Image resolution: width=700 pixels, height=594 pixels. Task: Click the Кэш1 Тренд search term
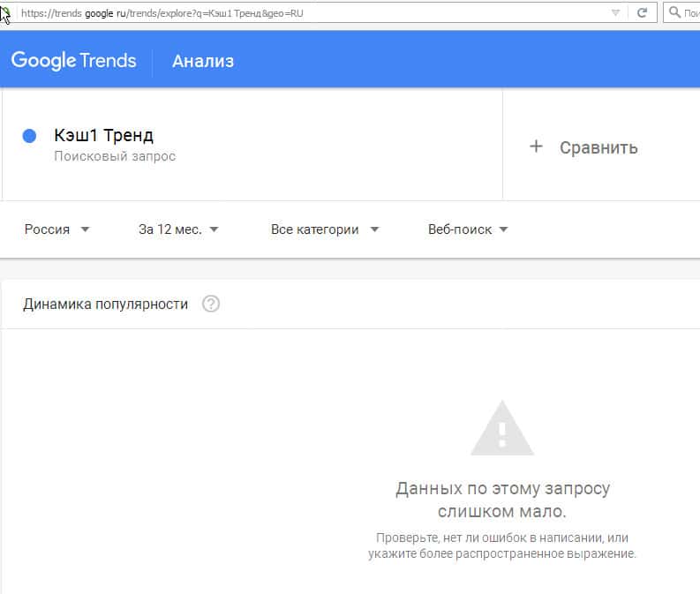click(103, 135)
